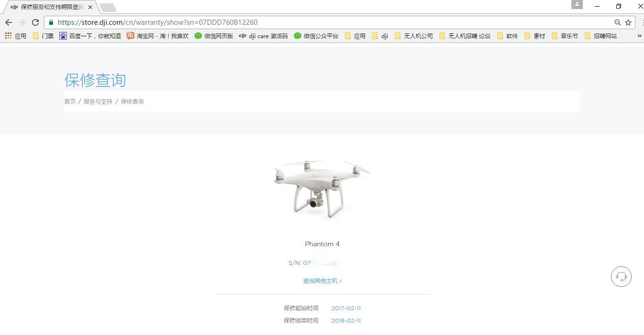Expand the 招聘网站 bookmark folder
The image size is (644, 335).
click(601, 36)
